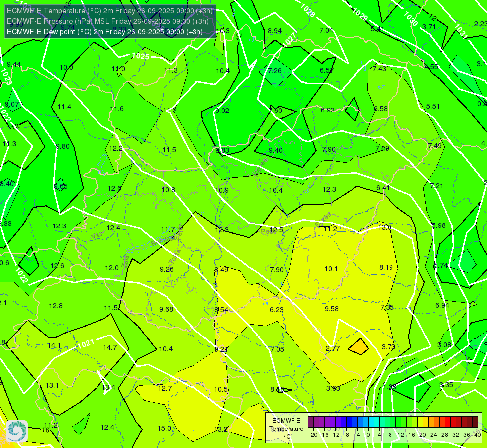Click the dew point value 7.05
Screen dimensions: 487x448
click(277, 349)
